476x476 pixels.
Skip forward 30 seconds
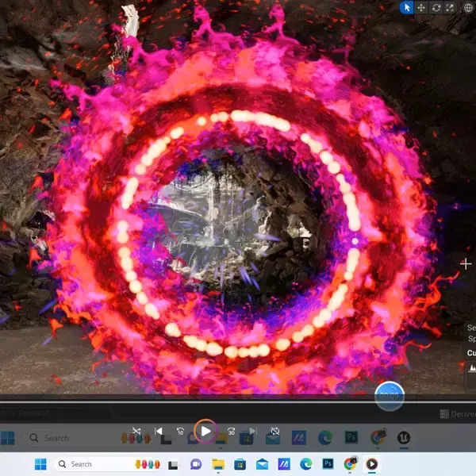(232, 432)
